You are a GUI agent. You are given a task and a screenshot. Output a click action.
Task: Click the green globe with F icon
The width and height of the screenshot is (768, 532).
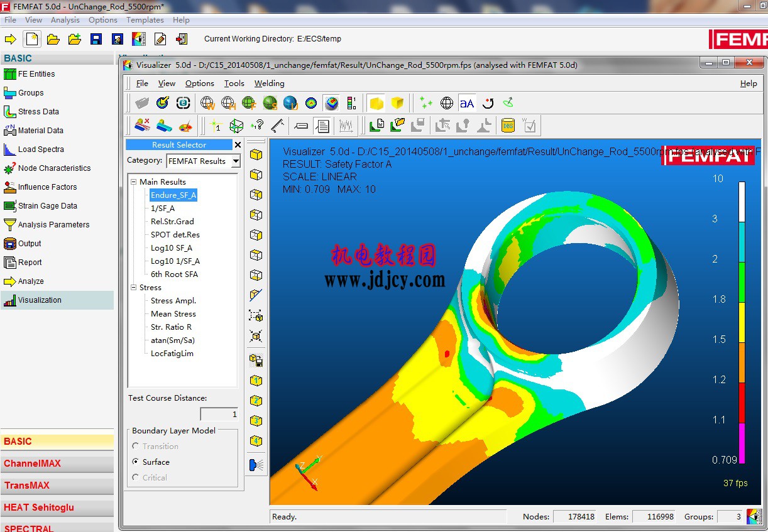tap(249, 103)
